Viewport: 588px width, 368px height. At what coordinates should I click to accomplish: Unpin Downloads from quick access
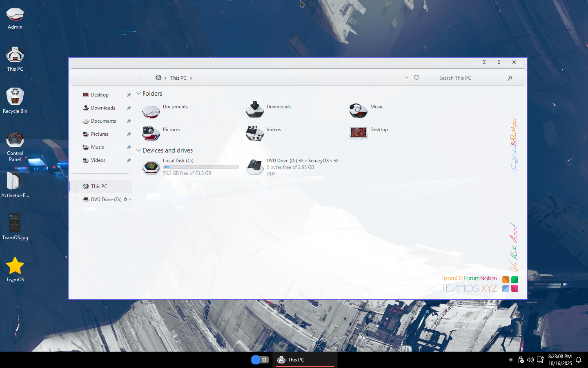129,108
